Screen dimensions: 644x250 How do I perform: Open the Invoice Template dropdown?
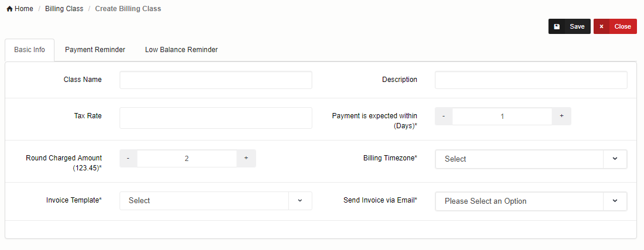coord(216,201)
